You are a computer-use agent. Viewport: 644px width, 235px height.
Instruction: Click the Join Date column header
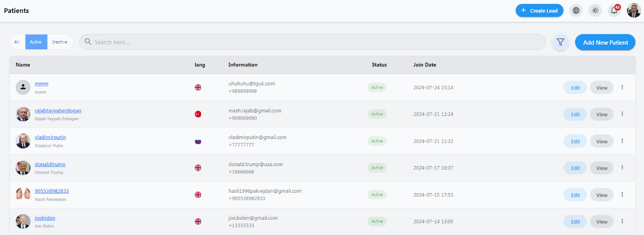(x=425, y=64)
